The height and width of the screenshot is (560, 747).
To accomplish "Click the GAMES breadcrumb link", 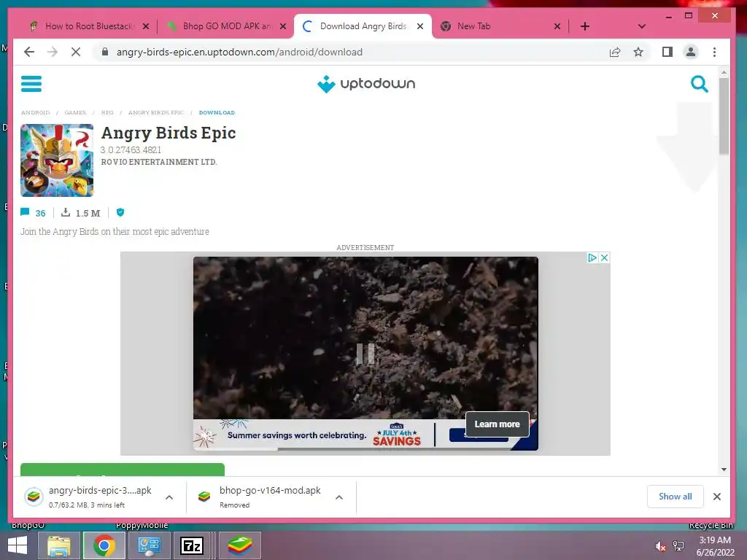I will [75, 113].
